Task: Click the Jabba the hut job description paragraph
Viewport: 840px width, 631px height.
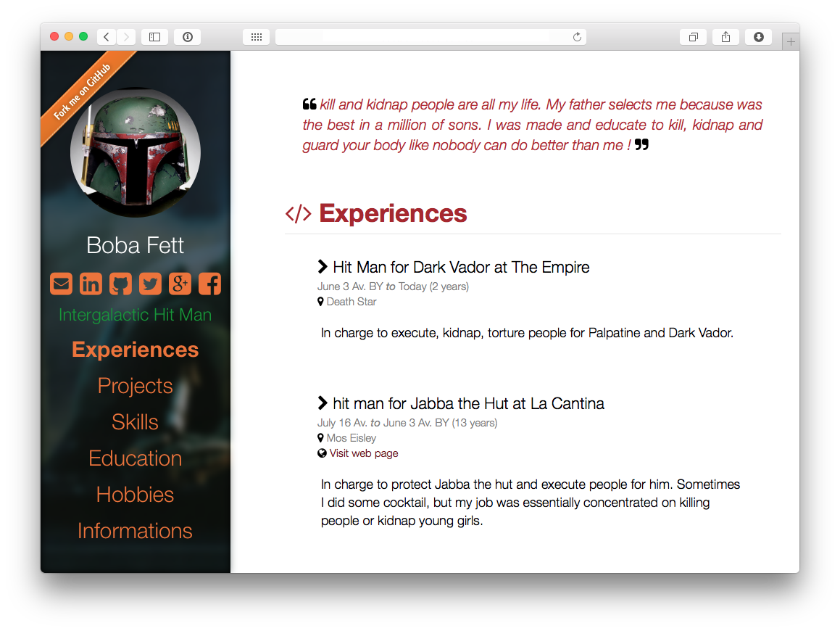Action: [x=531, y=503]
